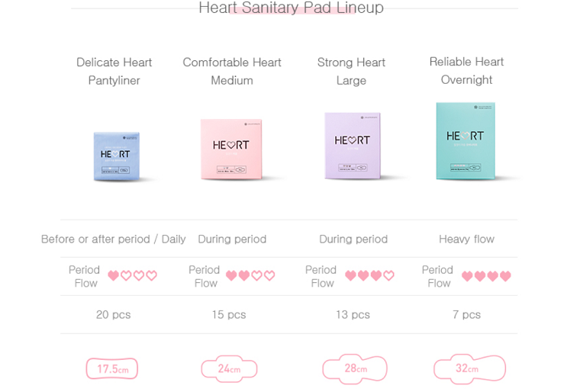Image resolution: width=580 pixels, height=392 pixels.
Task: Select the 20 pcs quantity label
Action: (113, 315)
